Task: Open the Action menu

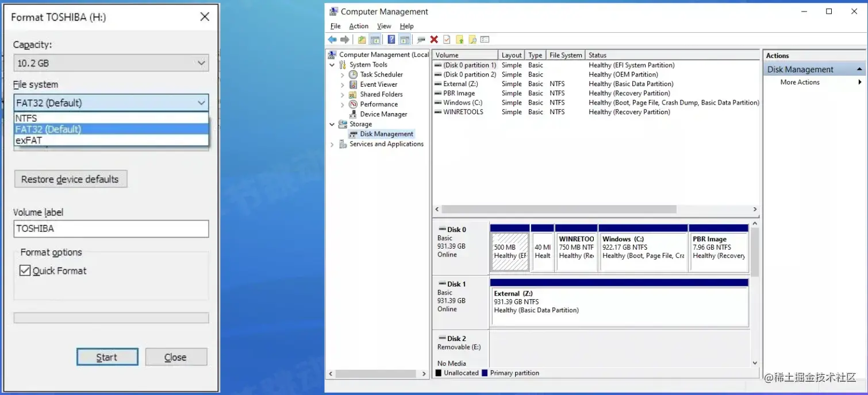Action: click(359, 26)
